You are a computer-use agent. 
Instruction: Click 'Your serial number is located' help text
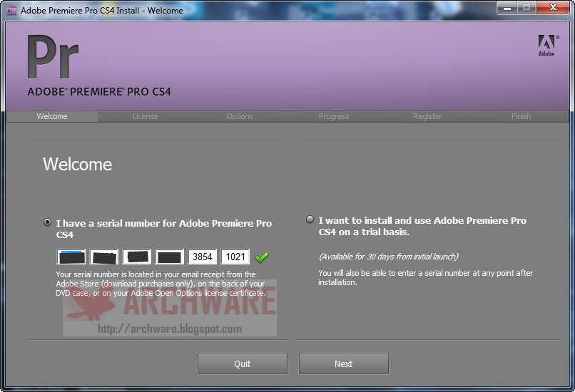[161, 284]
